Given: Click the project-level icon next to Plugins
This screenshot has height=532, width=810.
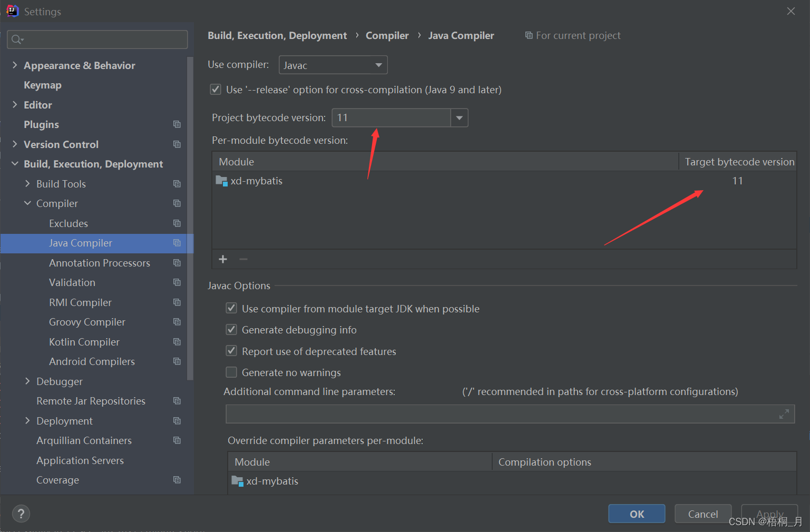Looking at the screenshot, I should point(177,124).
